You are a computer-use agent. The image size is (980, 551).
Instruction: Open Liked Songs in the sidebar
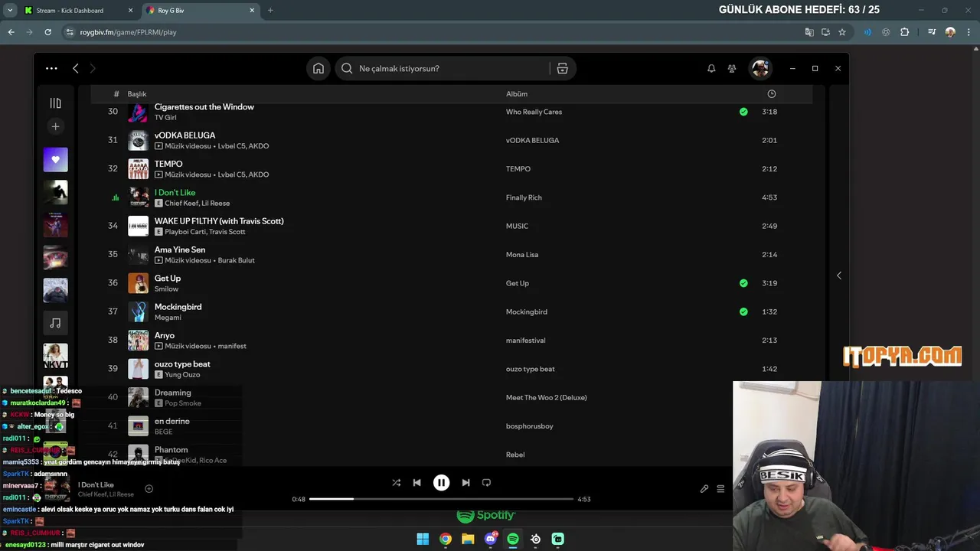tap(55, 160)
